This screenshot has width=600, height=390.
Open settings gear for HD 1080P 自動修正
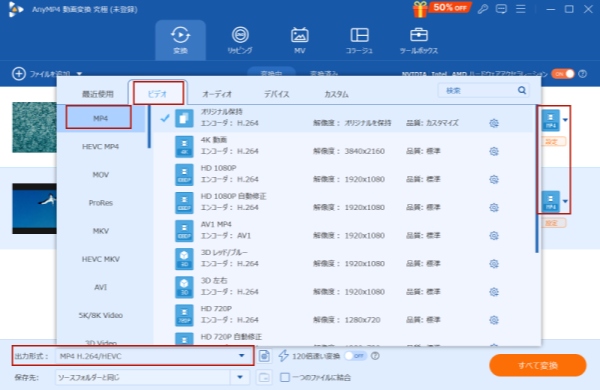[x=494, y=207]
